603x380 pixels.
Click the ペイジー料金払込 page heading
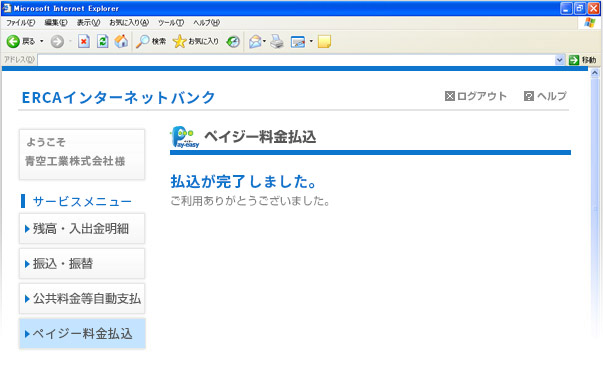click(x=260, y=137)
